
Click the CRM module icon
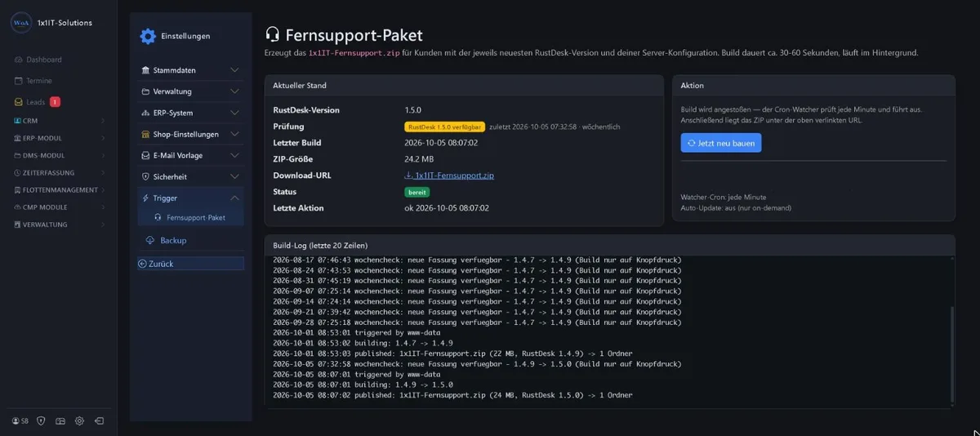tap(17, 121)
